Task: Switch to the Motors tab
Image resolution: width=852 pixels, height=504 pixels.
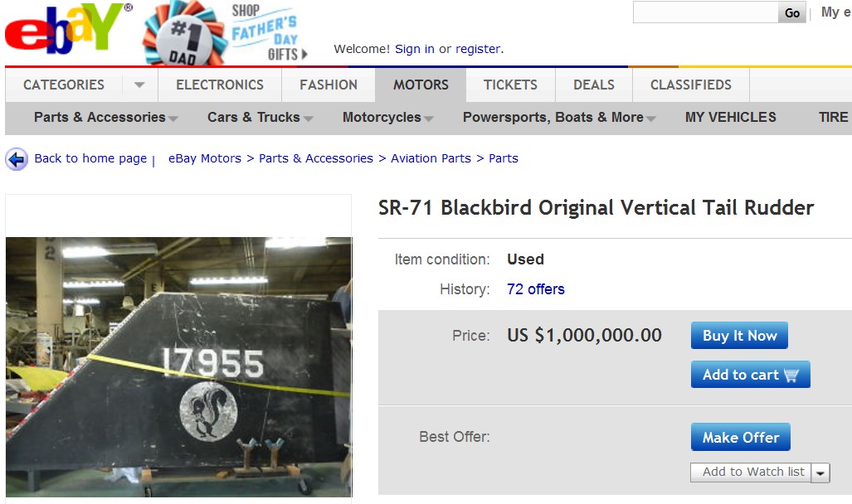Action: (x=419, y=85)
